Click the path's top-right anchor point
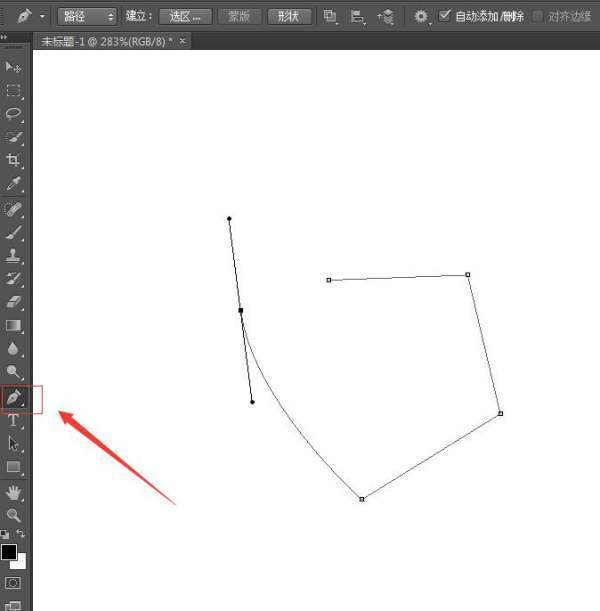The height and width of the screenshot is (611, 600). [x=468, y=275]
